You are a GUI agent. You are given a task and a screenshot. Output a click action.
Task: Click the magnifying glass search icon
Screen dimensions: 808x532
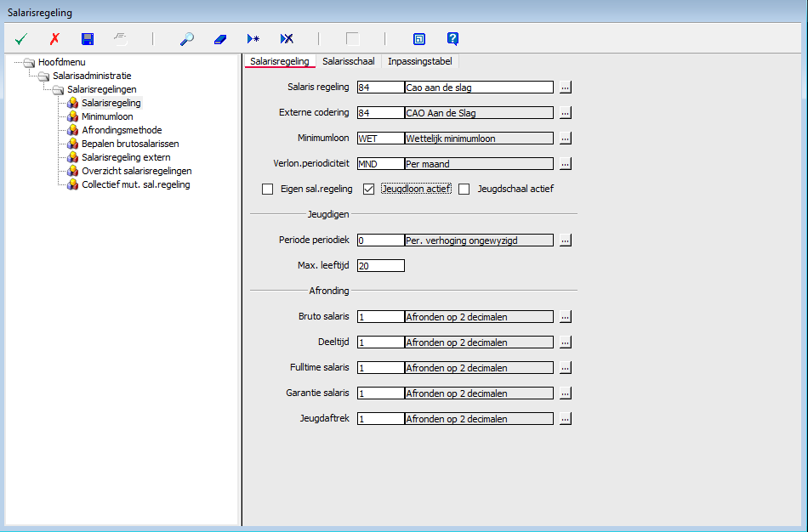[187, 38]
